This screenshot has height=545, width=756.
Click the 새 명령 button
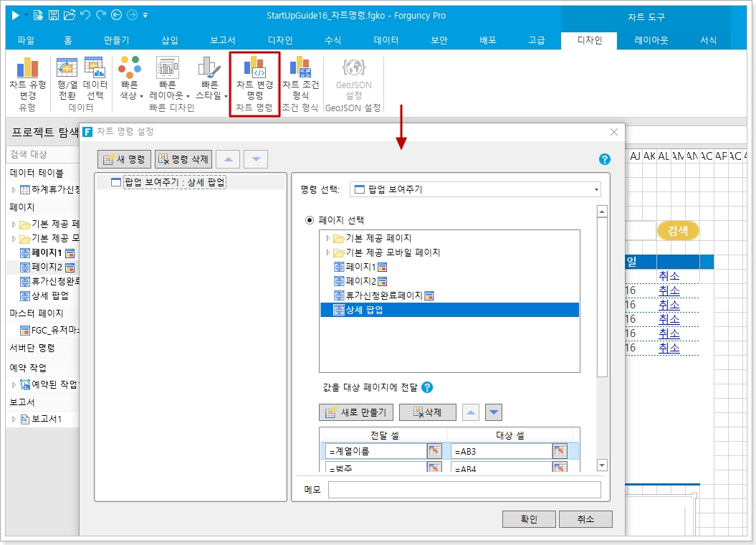(x=125, y=159)
